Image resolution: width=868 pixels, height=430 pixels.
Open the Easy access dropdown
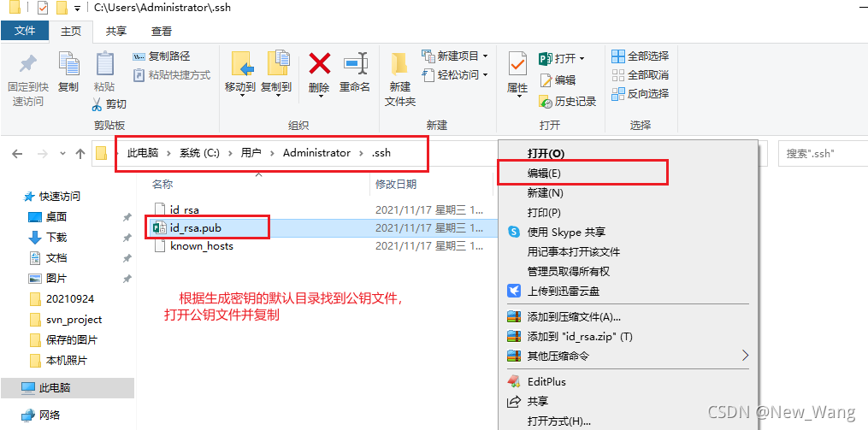[485, 74]
